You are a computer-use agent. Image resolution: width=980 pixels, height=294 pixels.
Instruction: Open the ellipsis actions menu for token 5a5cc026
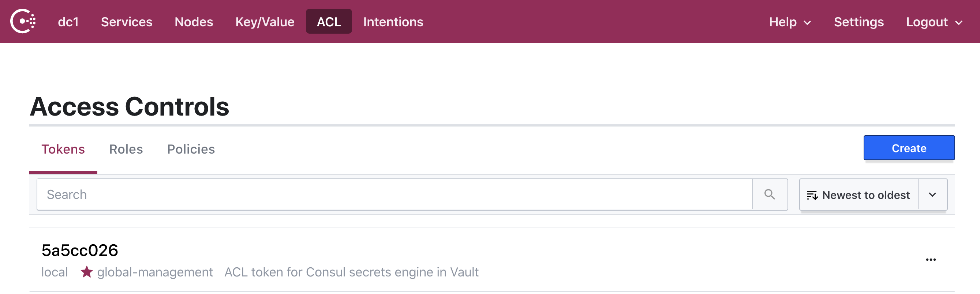(x=931, y=259)
